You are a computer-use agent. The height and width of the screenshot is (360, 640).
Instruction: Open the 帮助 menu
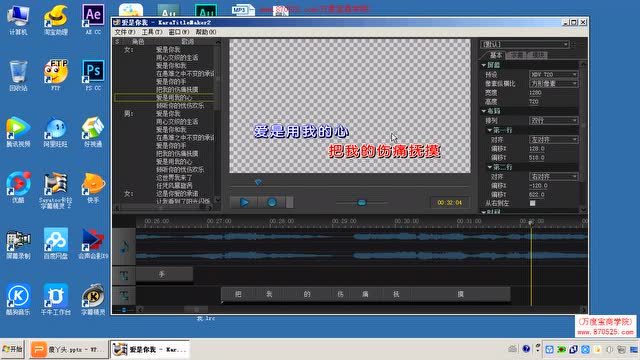tap(206, 32)
